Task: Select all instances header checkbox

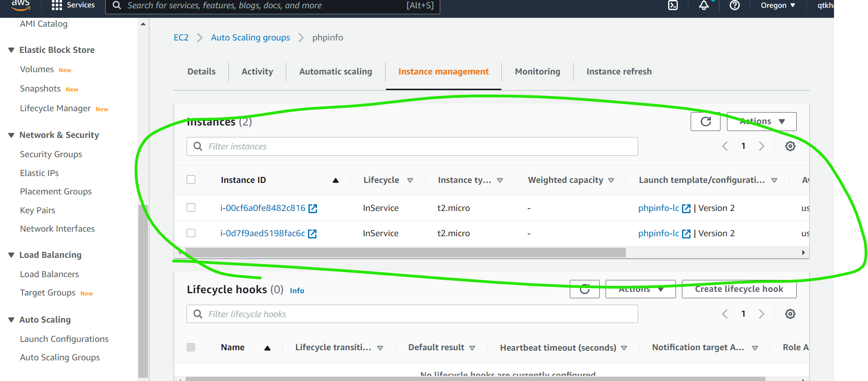Action: (191, 180)
